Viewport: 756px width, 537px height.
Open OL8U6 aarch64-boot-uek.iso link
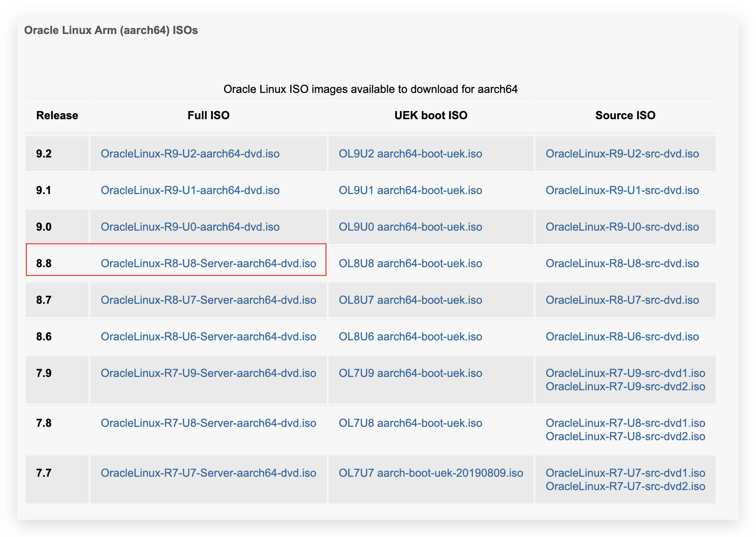[x=410, y=336]
